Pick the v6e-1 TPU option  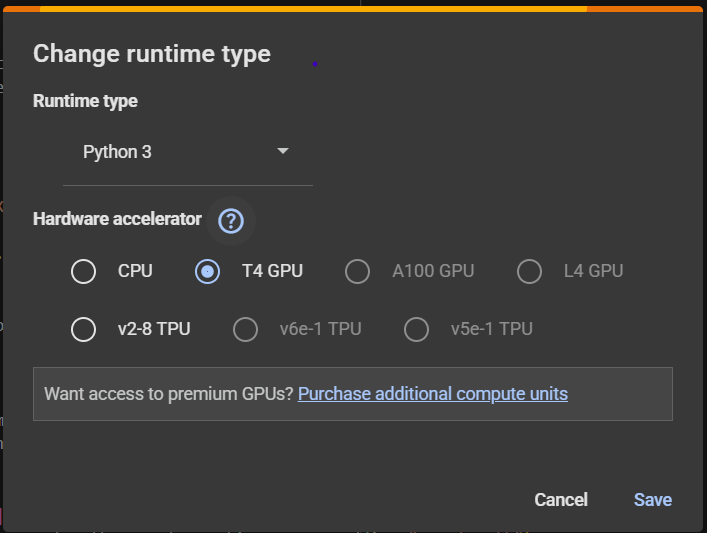pyautogui.click(x=245, y=329)
